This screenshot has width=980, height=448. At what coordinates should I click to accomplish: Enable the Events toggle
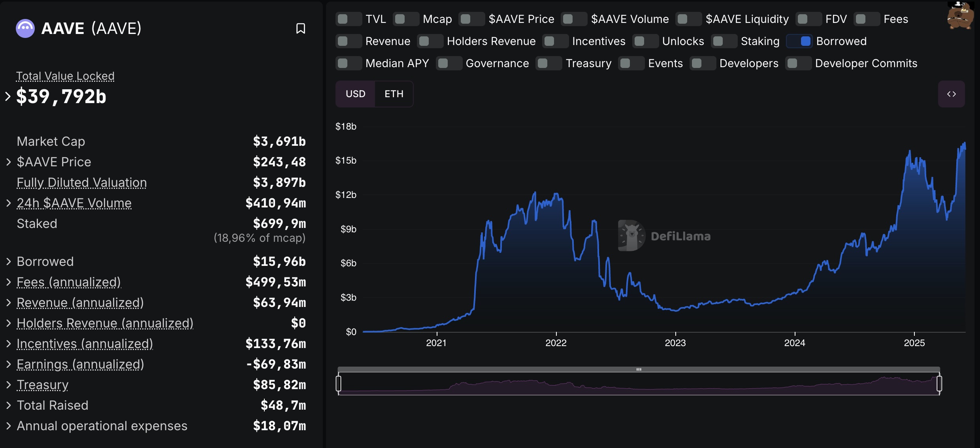pyautogui.click(x=631, y=63)
